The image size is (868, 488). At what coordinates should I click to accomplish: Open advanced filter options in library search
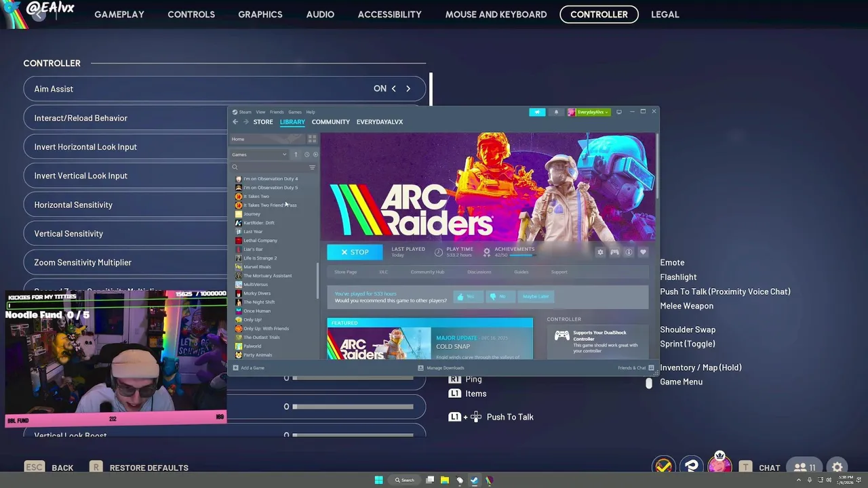312,167
